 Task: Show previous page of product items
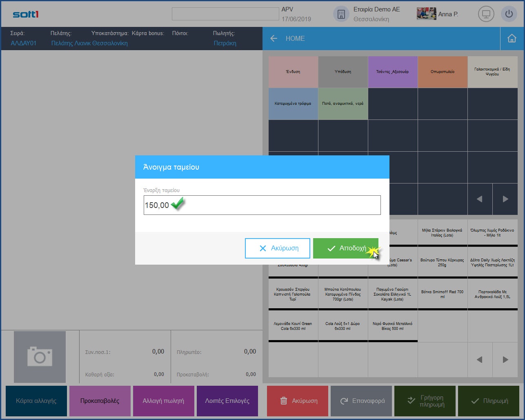pyautogui.click(x=480, y=360)
